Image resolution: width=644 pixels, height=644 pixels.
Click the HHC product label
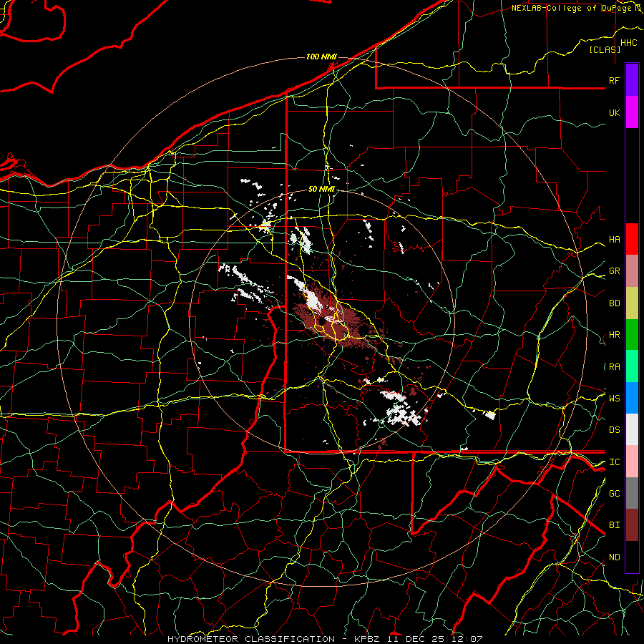click(x=628, y=43)
